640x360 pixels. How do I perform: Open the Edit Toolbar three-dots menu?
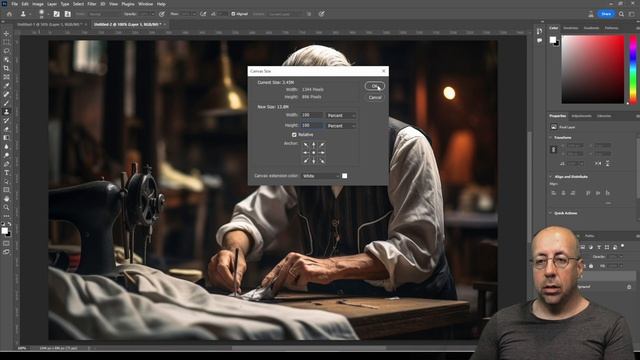click(x=6, y=216)
